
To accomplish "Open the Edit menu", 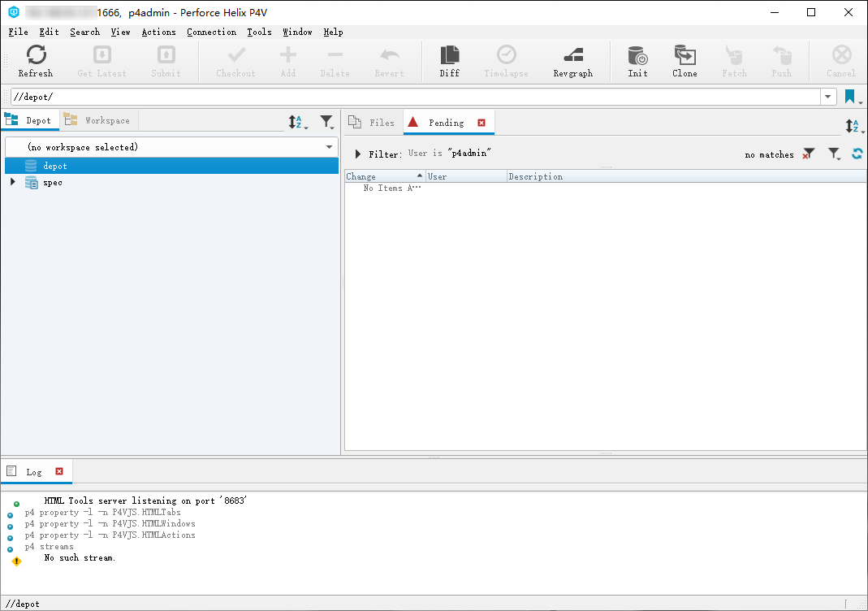I will (49, 32).
